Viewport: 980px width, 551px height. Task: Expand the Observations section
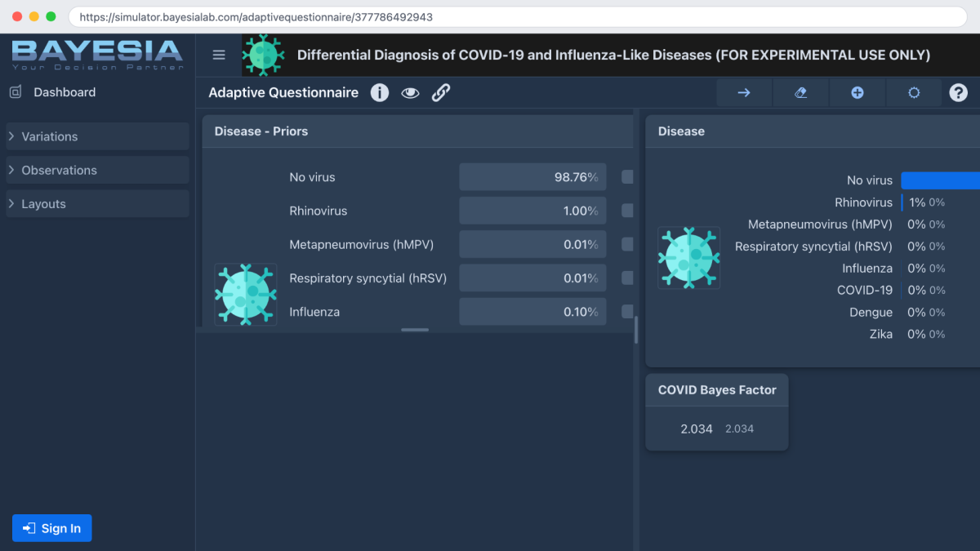coord(98,170)
